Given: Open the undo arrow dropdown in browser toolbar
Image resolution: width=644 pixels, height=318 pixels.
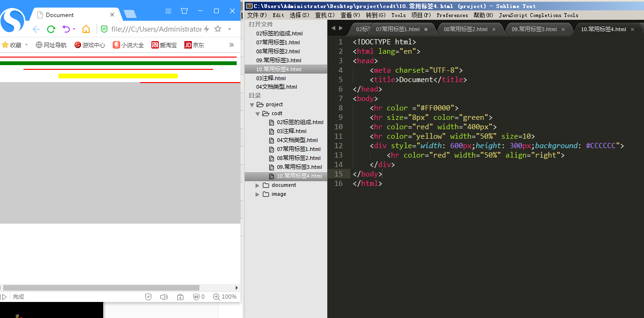Looking at the screenshot, I should pyautogui.click(x=74, y=29).
